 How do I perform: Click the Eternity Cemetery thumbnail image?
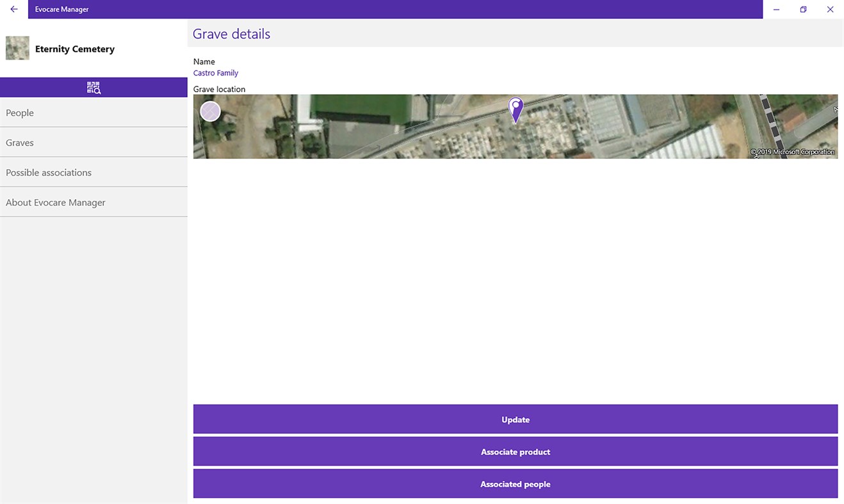[17, 47]
